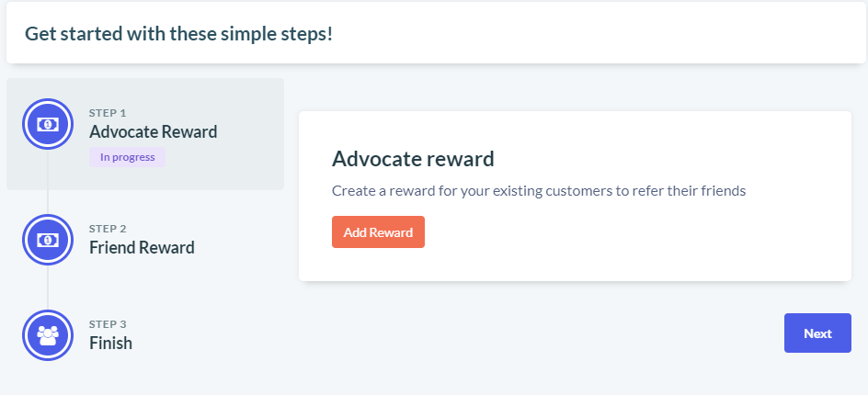Click the STEP 2 label
The image size is (868, 395).
click(108, 229)
